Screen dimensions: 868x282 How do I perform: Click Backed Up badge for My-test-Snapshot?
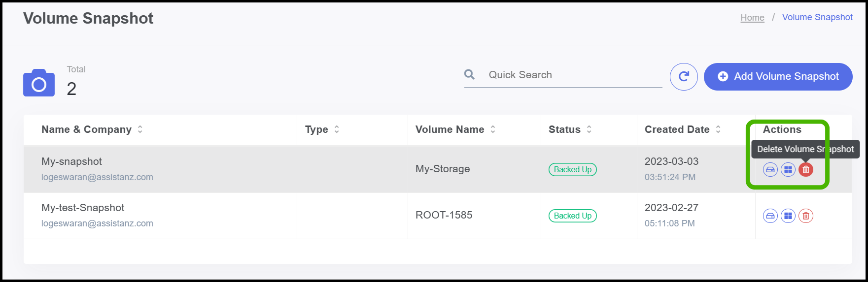coord(573,216)
